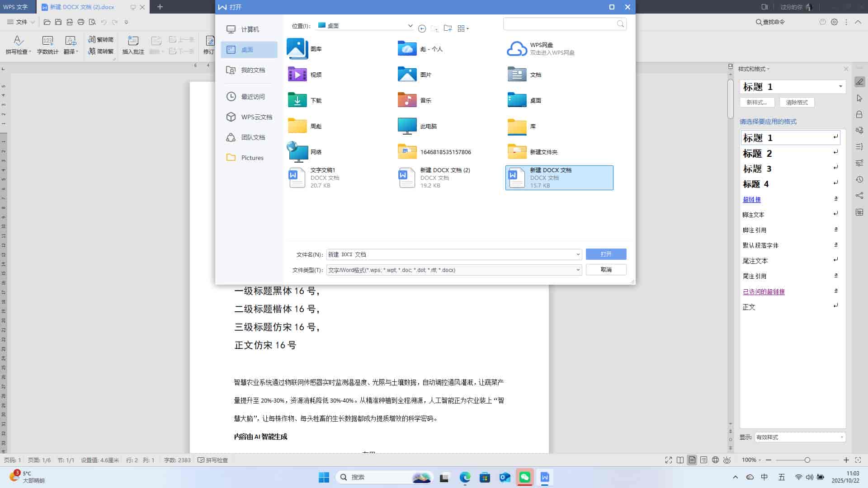Click the save icon in the quick toolbar
Screen dimensions: 868x488
pos(58,22)
